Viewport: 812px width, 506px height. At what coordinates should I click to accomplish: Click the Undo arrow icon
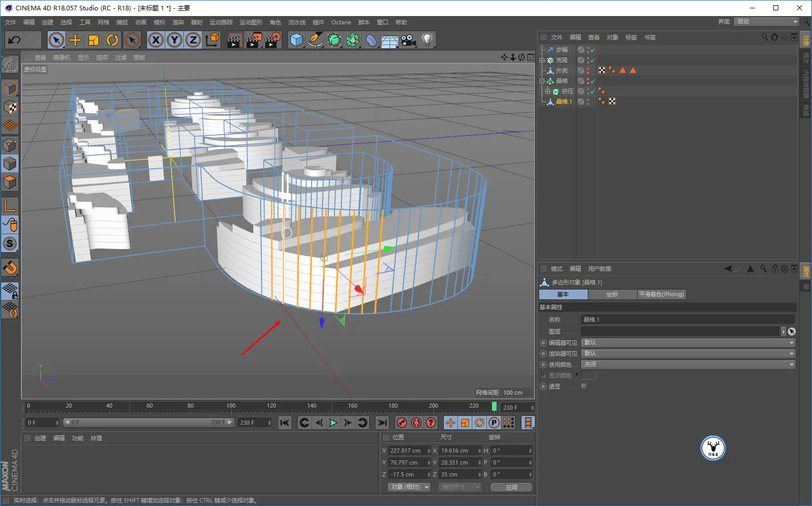point(14,40)
